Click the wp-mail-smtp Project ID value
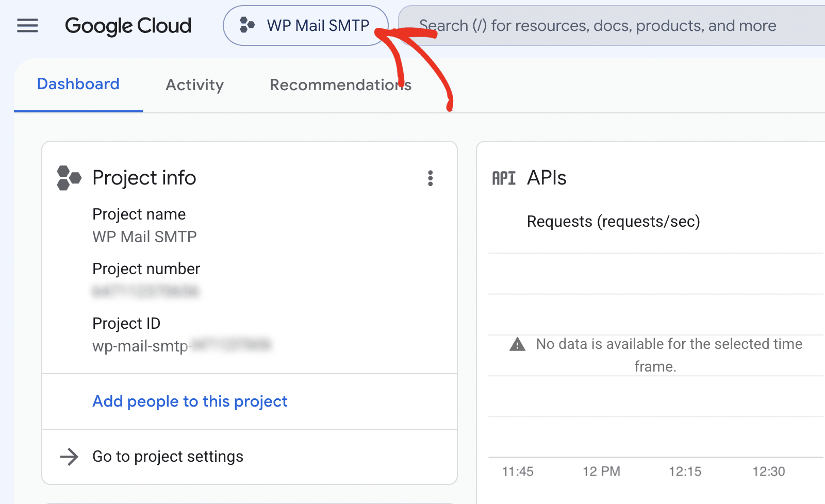This screenshot has width=825, height=504. click(181, 345)
